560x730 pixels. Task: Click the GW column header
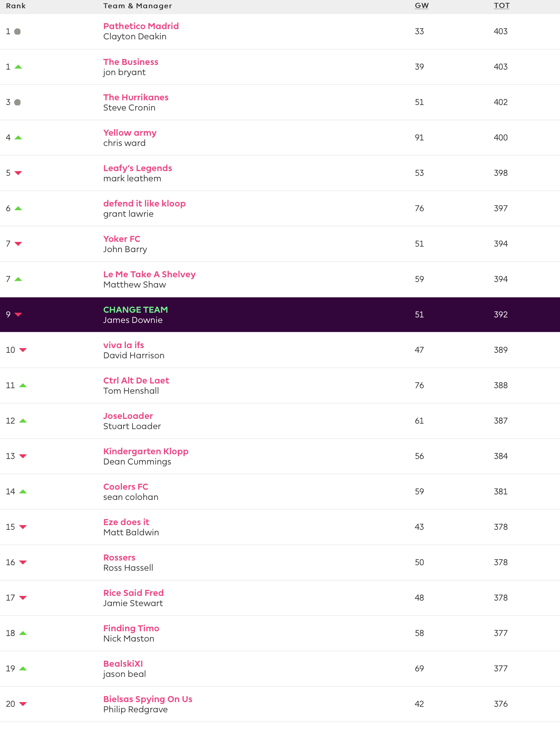pos(422,6)
